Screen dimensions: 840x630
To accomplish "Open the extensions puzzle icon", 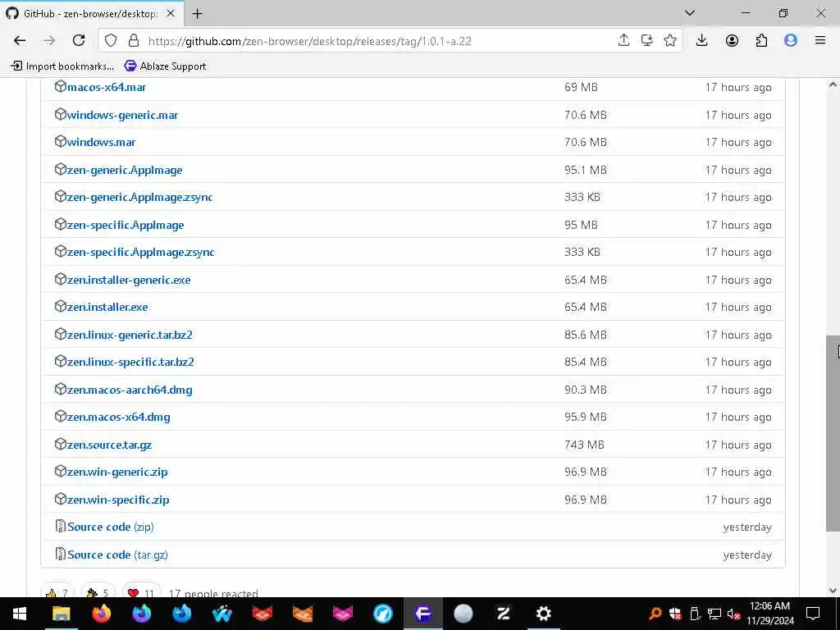I will click(761, 40).
